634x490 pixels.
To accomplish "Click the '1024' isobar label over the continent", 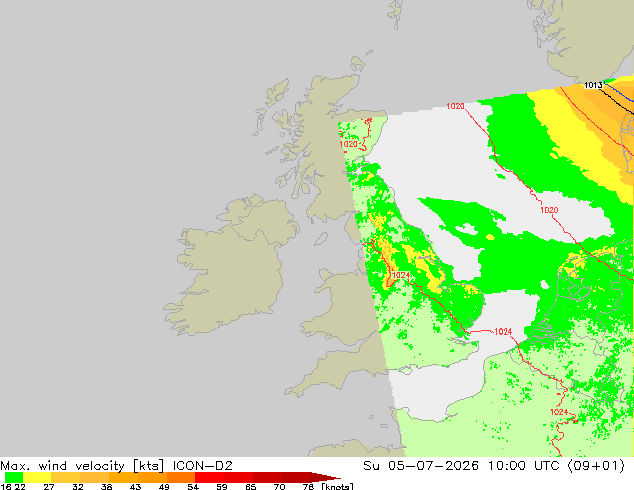I will tap(559, 412).
